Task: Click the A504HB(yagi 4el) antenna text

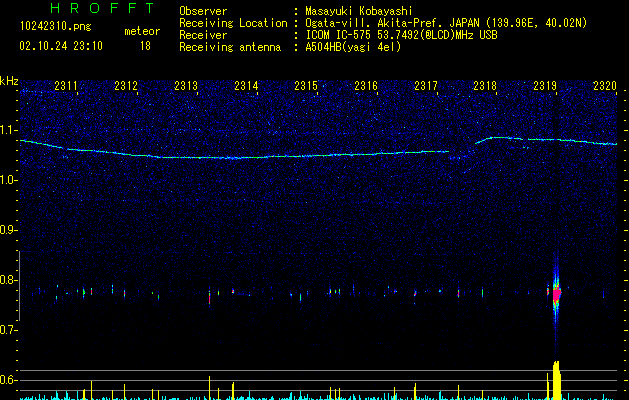Action: click(x=353, y=47)
